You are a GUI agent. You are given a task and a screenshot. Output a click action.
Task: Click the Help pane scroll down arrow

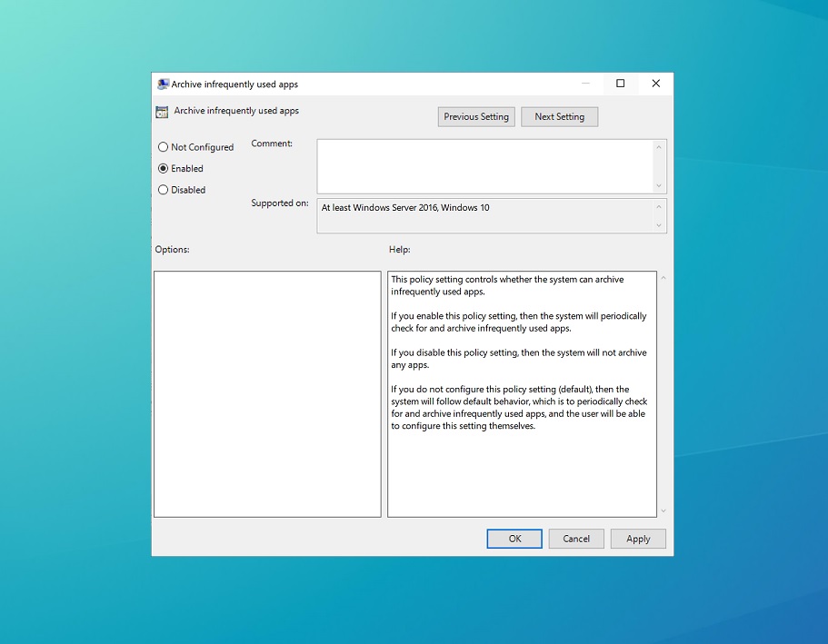tap(663, 510)
